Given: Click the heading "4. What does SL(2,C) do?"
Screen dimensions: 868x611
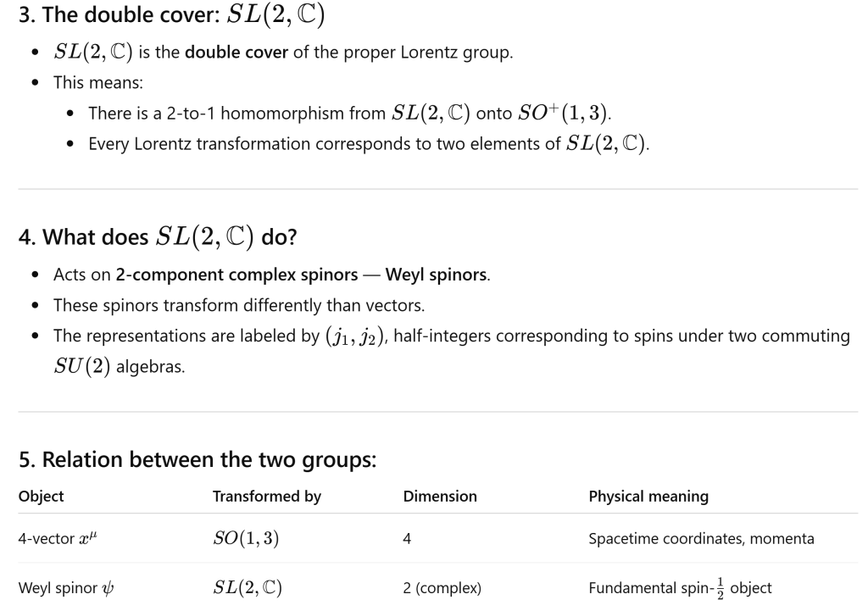Looking at the screenshot, I should (157, 236).
